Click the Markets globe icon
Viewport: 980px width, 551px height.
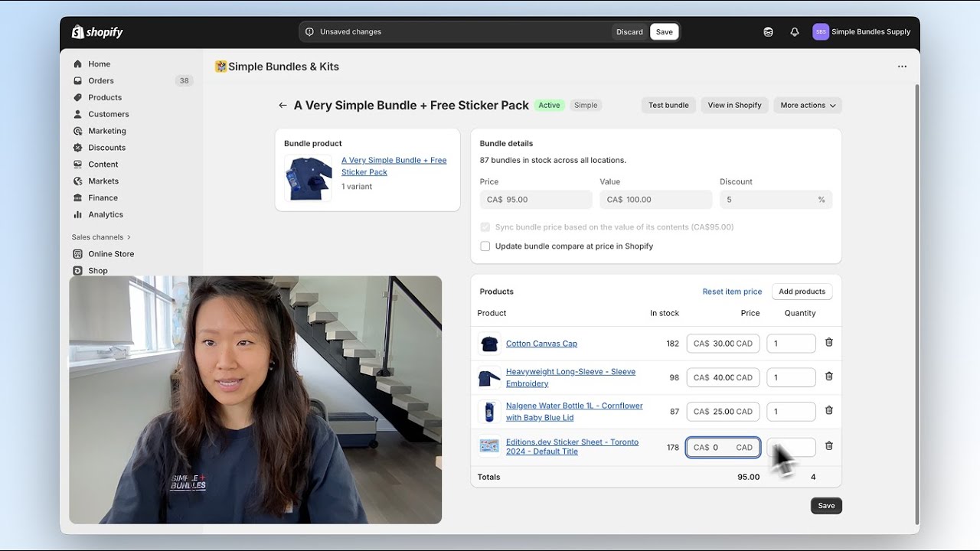[x=77, y=181]
